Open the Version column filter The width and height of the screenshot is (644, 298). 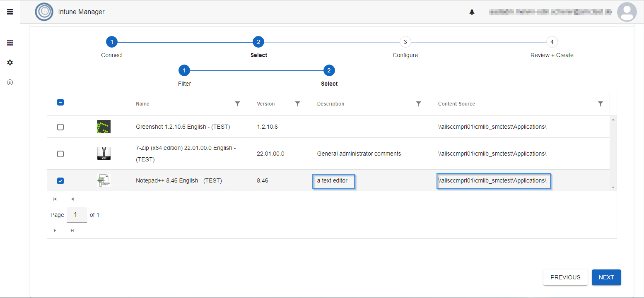click(x=297, y=104)
